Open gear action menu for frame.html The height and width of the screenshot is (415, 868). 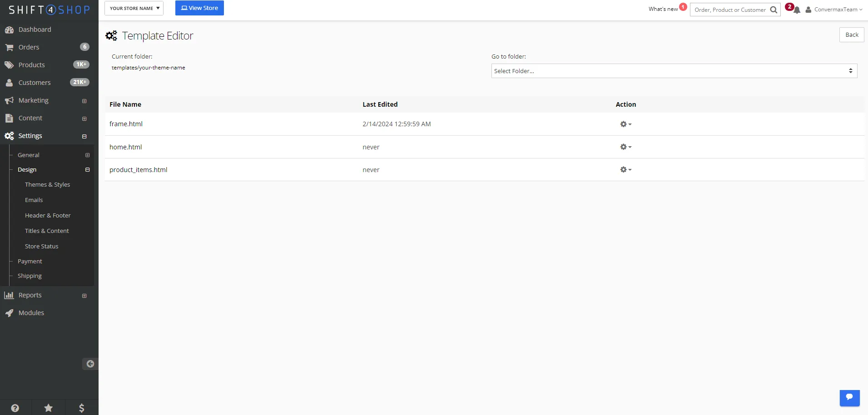tap(625, 124)
